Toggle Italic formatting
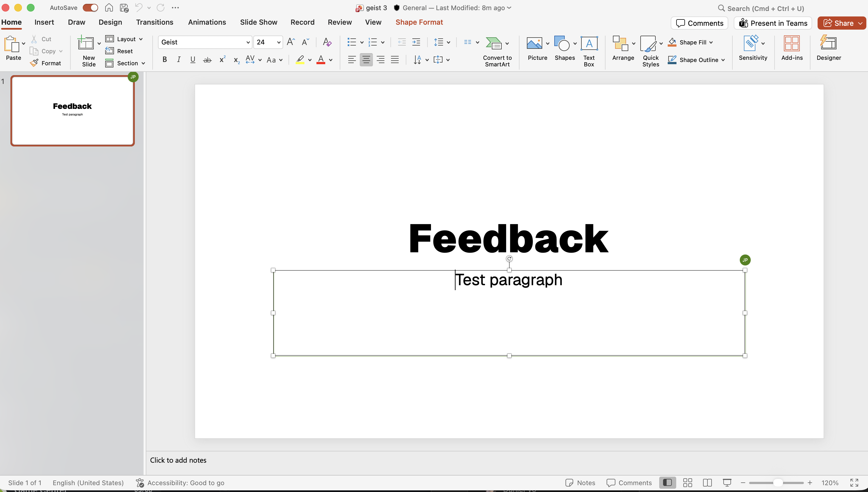Image resolution: width=868 pixels, height=492 pixels. (179, 60)
